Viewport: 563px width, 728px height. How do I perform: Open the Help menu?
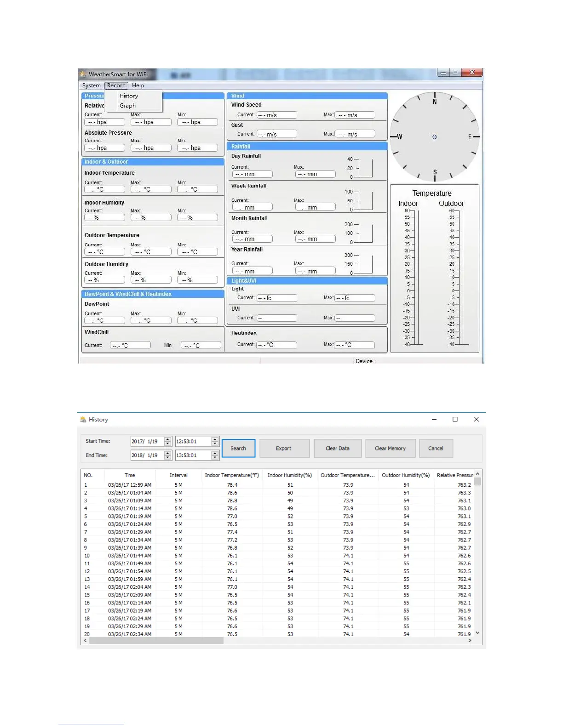click(x=138, y=85)
